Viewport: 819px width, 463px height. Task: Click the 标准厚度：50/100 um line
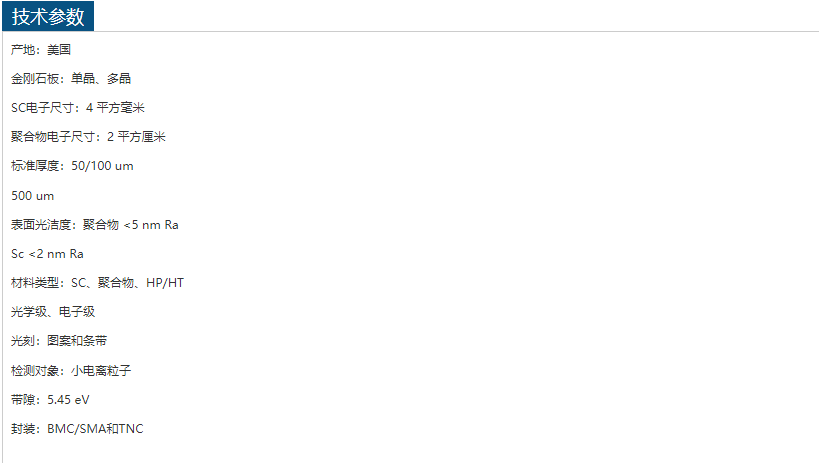pyautogui.click(x=72, y=166)
